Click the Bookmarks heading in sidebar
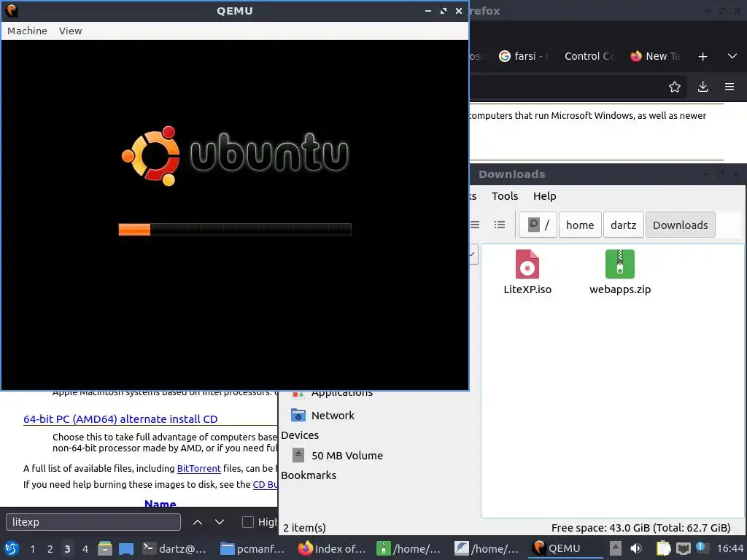Viewport: 747px width, 560px height. click(309, 475)
